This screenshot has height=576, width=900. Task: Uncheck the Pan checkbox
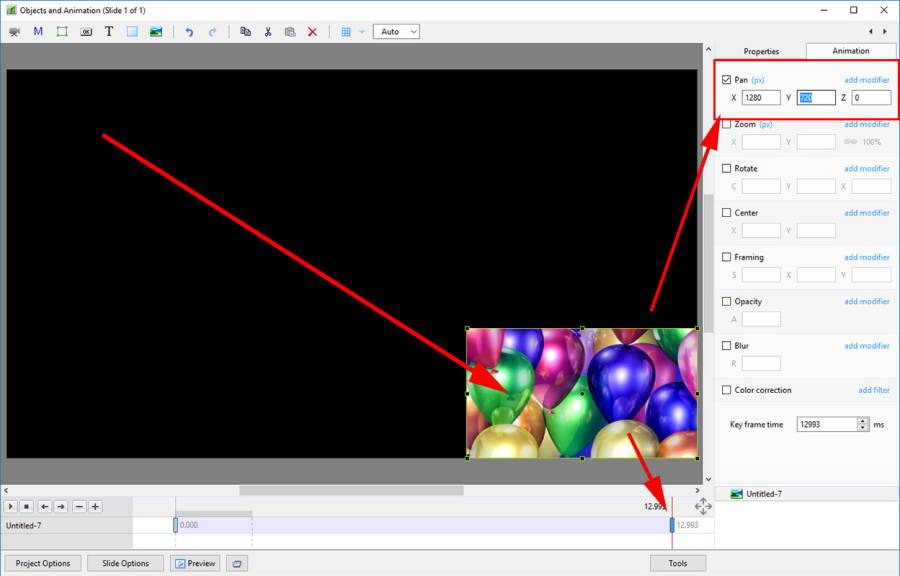coord(726,80)
